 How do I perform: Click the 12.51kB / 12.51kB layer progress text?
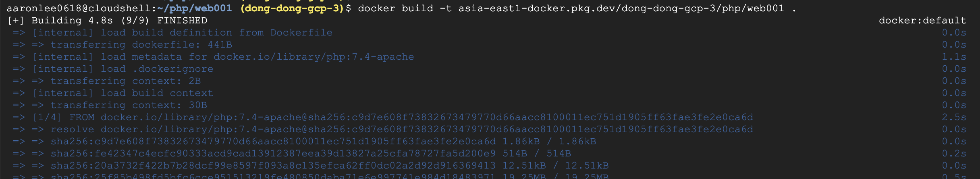click(555, 166)
